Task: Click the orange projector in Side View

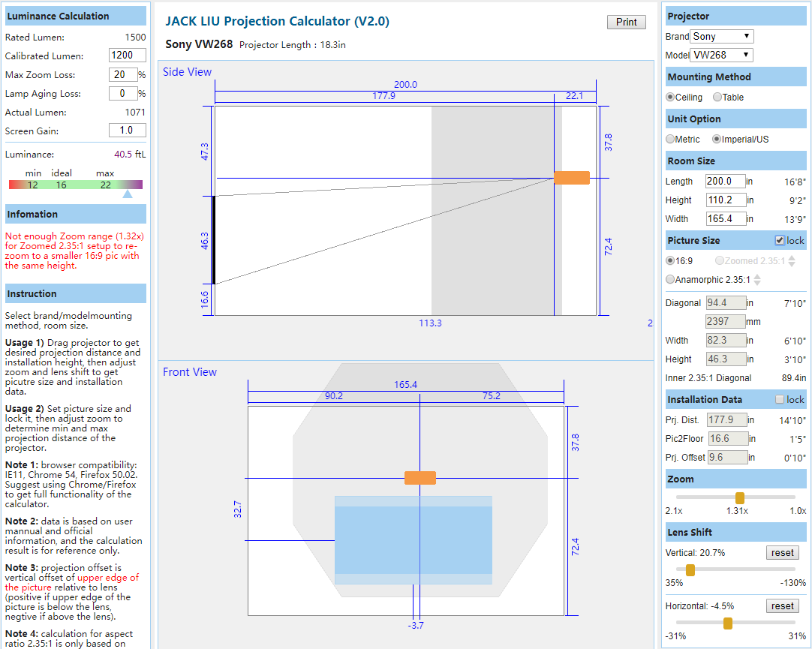Action: (x=572, y=178)
